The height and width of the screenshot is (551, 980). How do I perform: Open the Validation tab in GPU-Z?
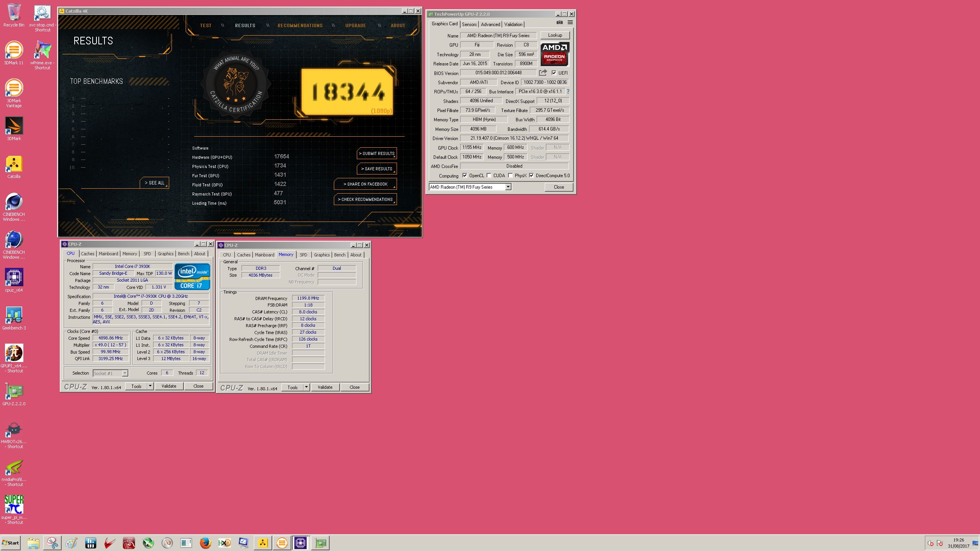pos(513,24)
